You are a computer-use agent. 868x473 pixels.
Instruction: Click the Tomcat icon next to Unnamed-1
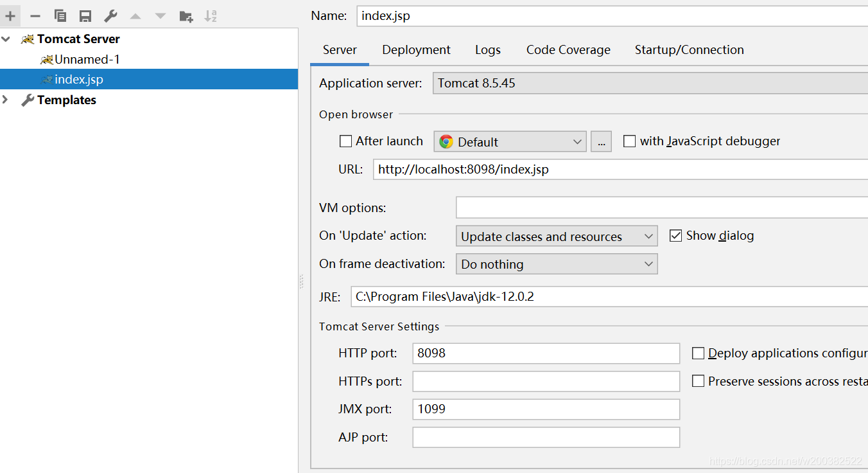46,60
